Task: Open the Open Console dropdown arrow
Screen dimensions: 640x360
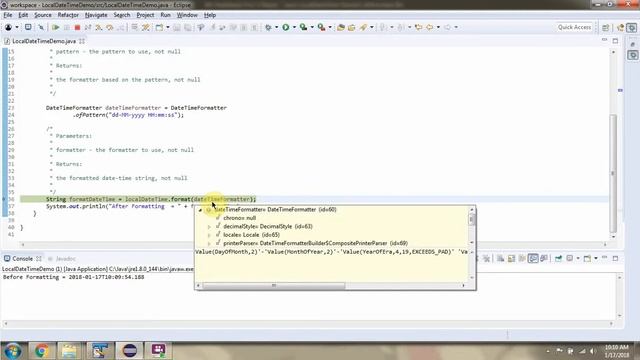Action: click(x=596, y=258)
